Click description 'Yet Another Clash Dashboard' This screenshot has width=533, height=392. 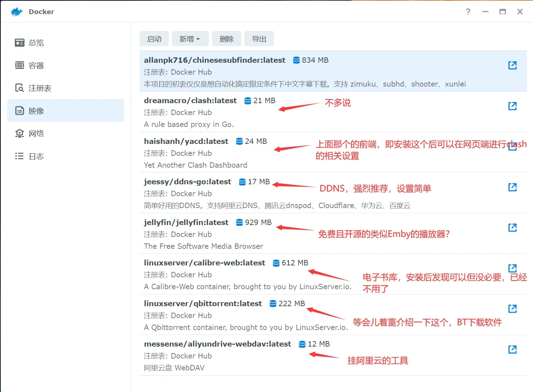click(x=195, y=165)
